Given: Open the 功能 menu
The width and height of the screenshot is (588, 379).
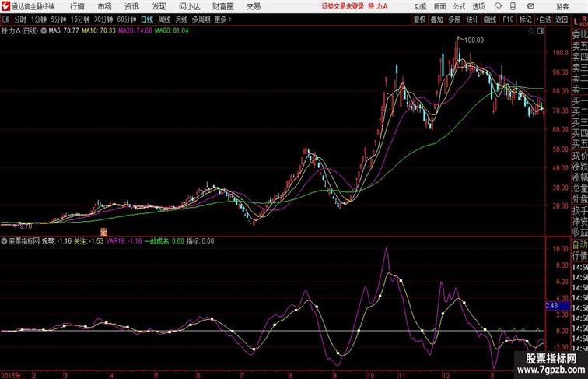Looking at the screenshot, I should point(420,6).
